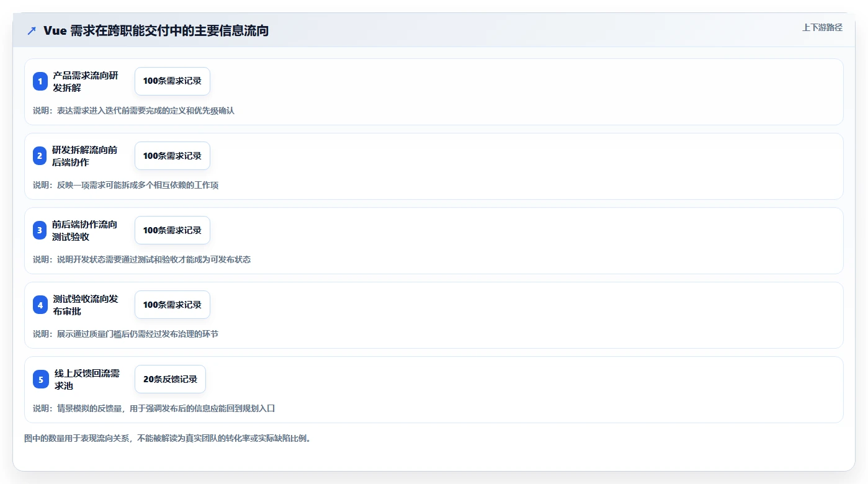Click the 20条反馈记录 pill
868x484 pixels.
click(x=170, y=379)
